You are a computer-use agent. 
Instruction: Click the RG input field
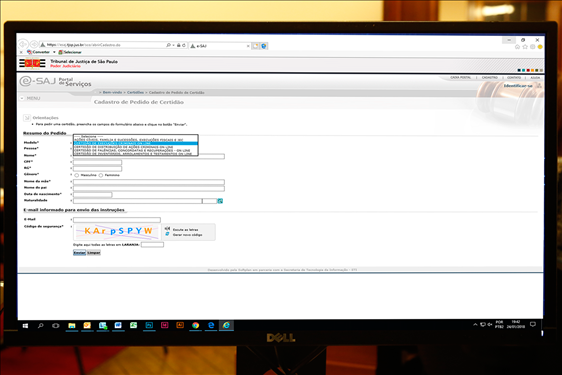coord(97,168)
